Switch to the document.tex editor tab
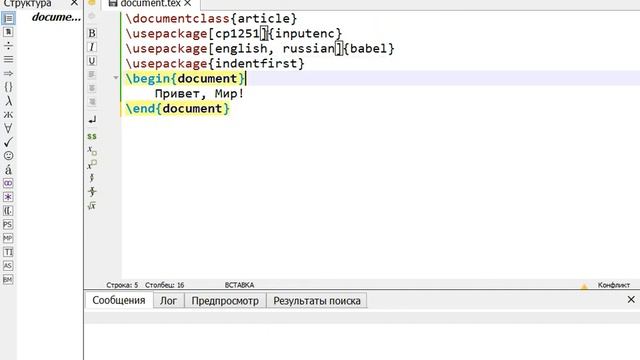 151,4
